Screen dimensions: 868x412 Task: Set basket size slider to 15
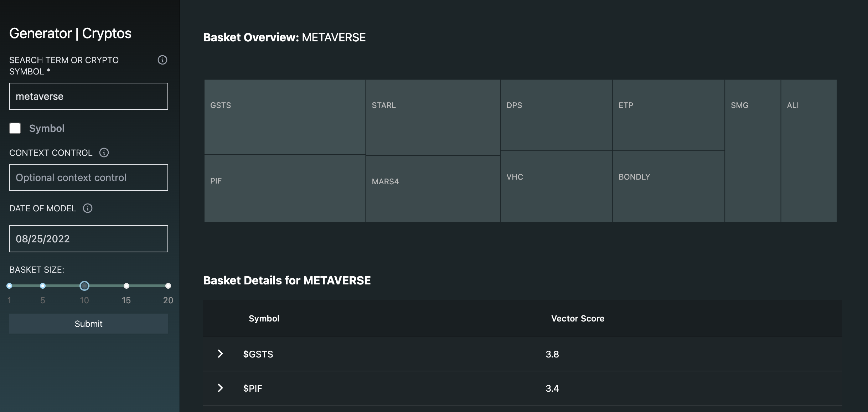click(126, 286)
